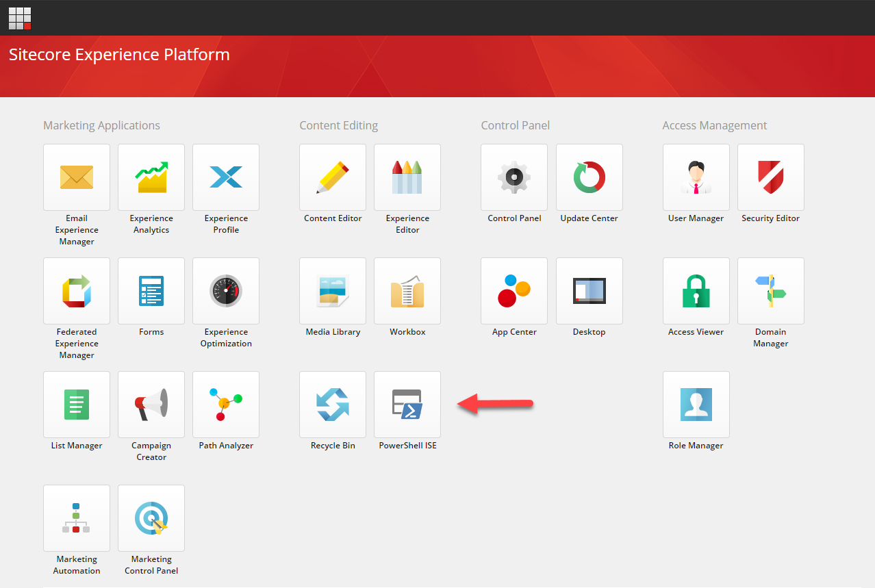Open the User Manager

point(696,177)
